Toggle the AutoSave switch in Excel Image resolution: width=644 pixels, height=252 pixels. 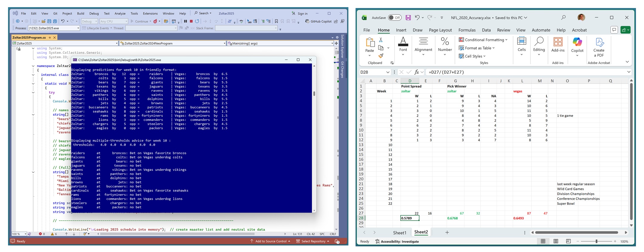click(x=395, y=18)
